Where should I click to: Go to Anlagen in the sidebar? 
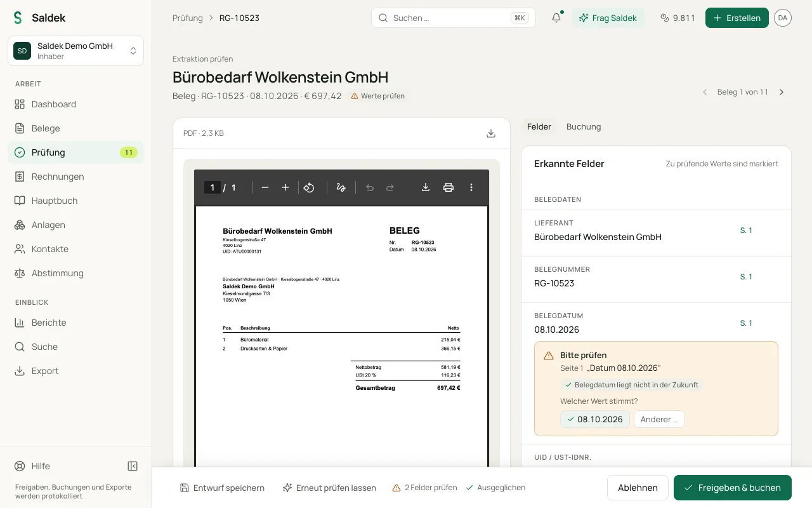coord(75,225)
